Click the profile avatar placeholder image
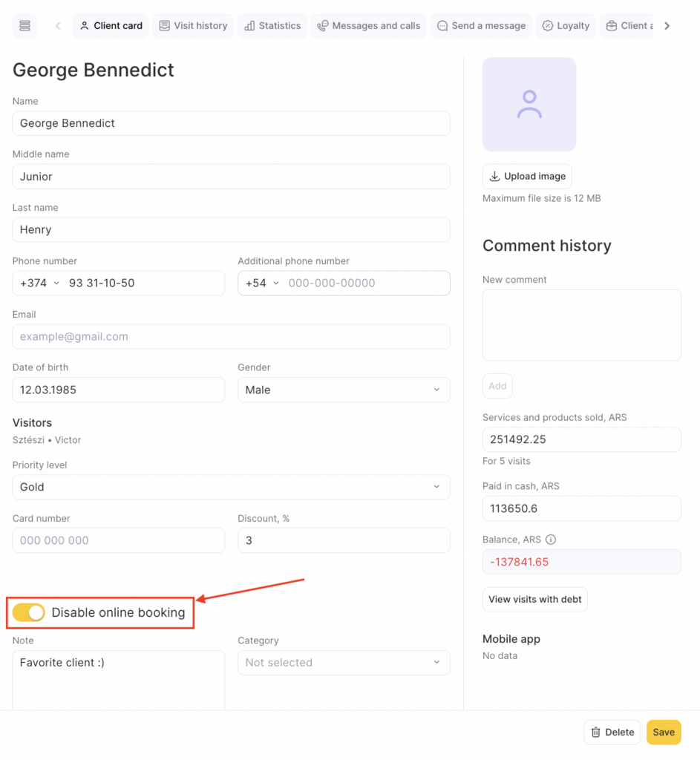700x760 pixels. [529, 105]
